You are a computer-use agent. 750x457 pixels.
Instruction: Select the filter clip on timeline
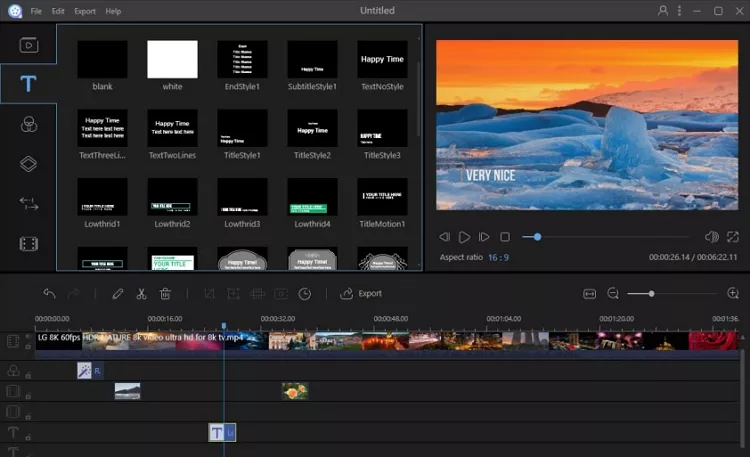pyautogui.click(x=90, y=370)
